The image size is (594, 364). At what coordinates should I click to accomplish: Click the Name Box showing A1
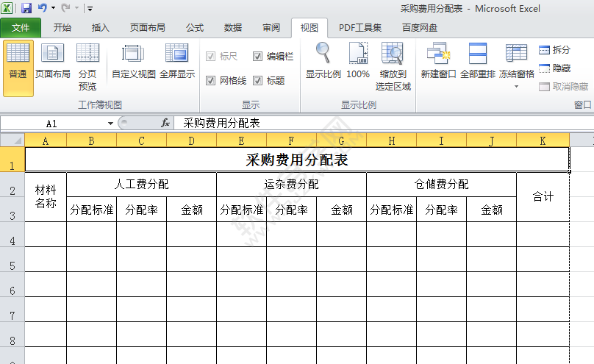tap(52, 124)
